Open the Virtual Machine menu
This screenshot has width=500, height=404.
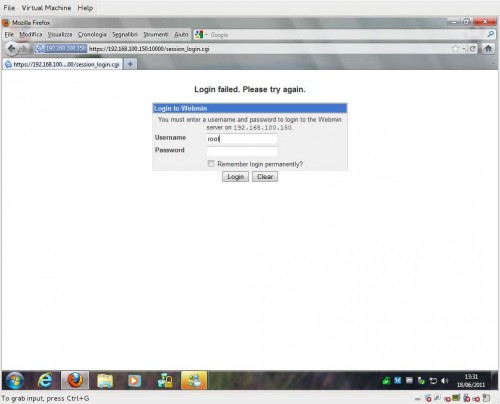point(46,8)
